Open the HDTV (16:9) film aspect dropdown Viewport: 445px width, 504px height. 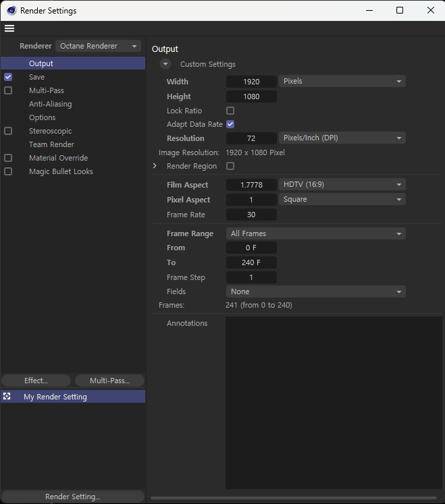[342, 184]
